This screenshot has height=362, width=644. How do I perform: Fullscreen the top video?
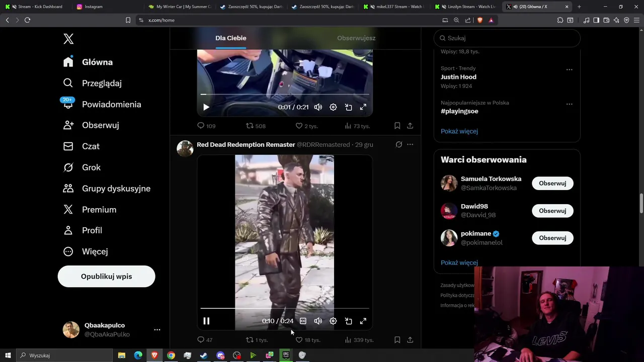tap(363, 107)
